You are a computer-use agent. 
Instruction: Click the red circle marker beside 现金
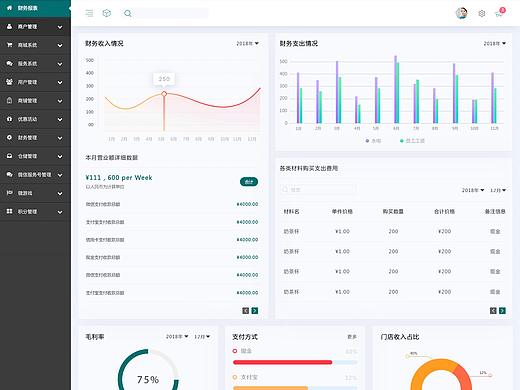tap(235, 351)
